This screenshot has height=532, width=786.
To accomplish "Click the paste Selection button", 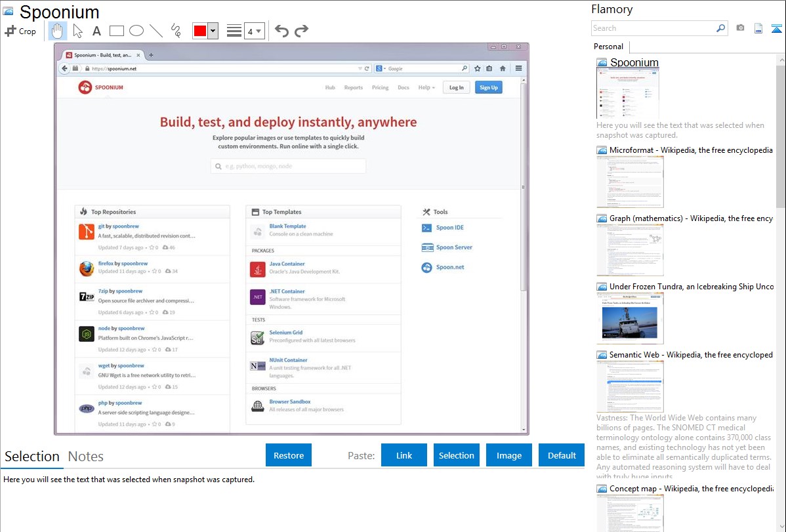I will [x=456, y=455].
